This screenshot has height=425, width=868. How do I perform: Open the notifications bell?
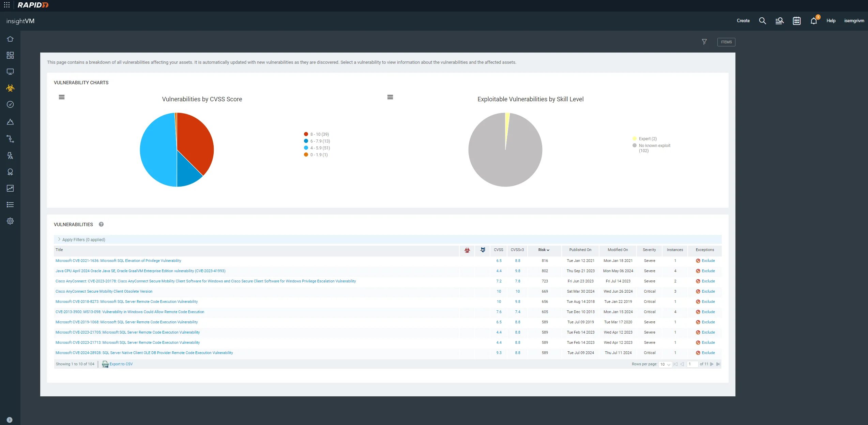point(813,21)
